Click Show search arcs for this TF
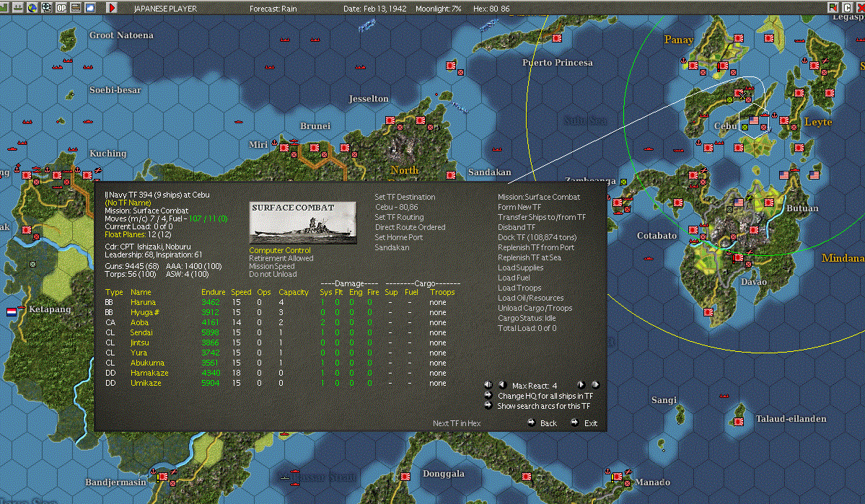Viewport: 865px width, 504px height. (x=543, y=406)
